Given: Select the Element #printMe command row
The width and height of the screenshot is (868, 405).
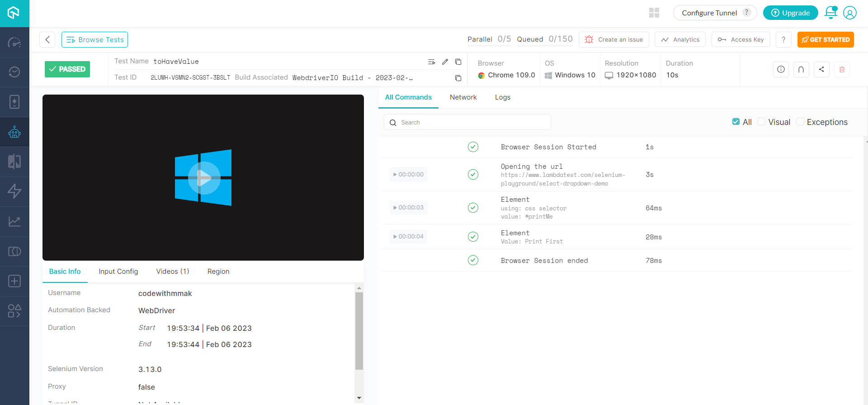Looking at the screenshot, I should 616,208.
